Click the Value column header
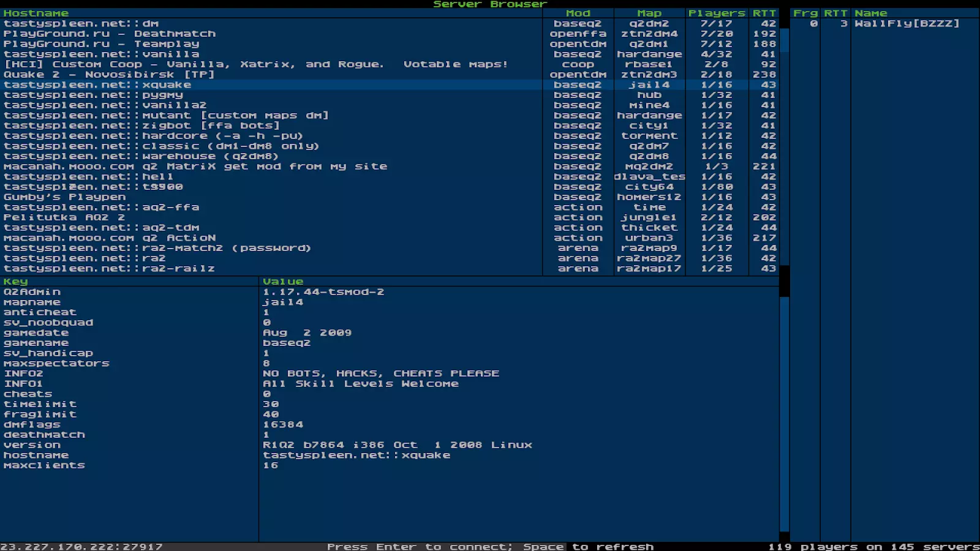Screen dimensions: 980x551 coord(519,282)
